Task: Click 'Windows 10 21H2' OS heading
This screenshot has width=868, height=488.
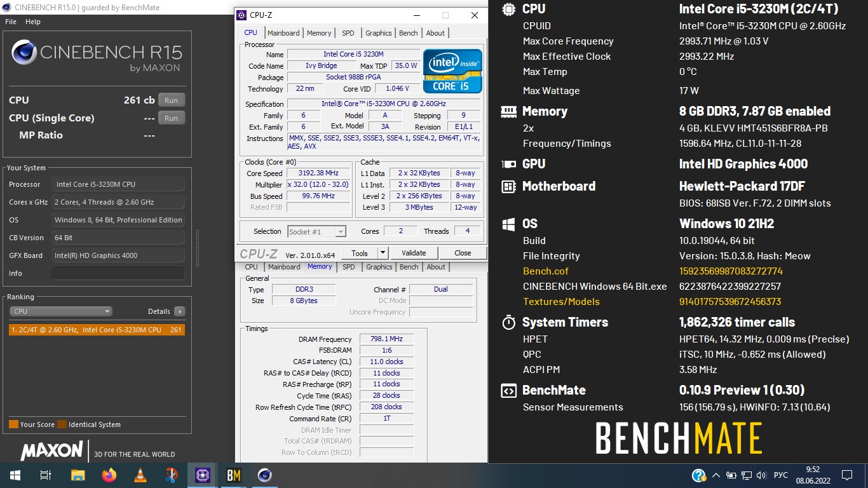Action: coord(727,224)
